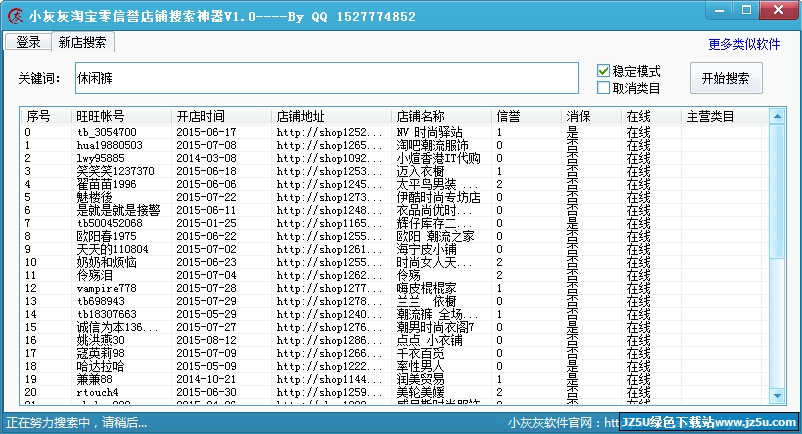
Task: Click shop name 潮男时尚衣阁7
Action: [435, 327]
